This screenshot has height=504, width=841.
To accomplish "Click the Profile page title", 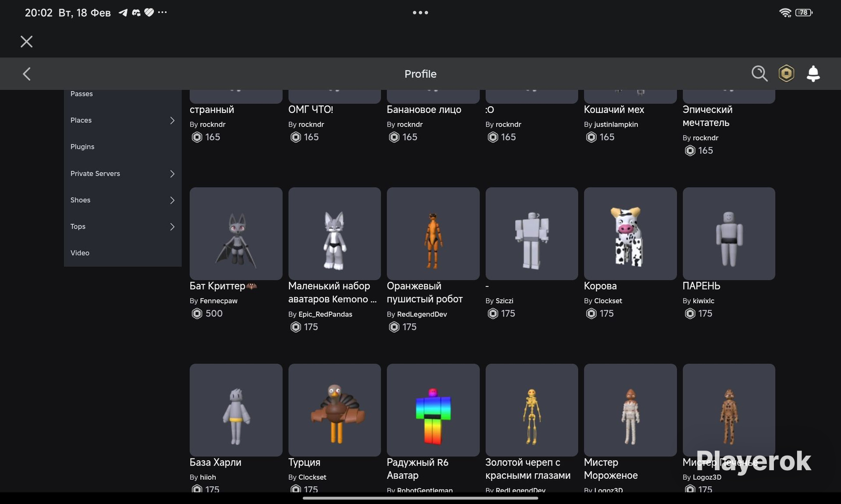I will click(420, 74).
